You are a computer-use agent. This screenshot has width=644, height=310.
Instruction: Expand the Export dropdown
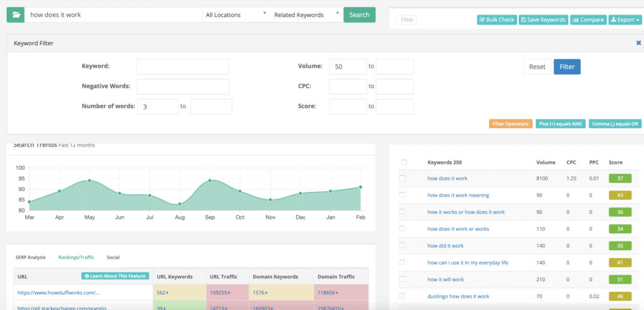625,19
